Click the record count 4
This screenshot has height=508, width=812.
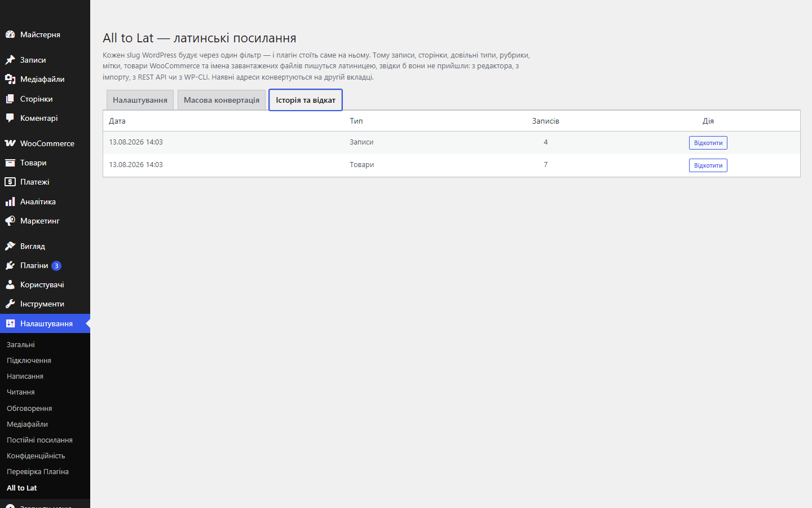click(x=546, y=142)
